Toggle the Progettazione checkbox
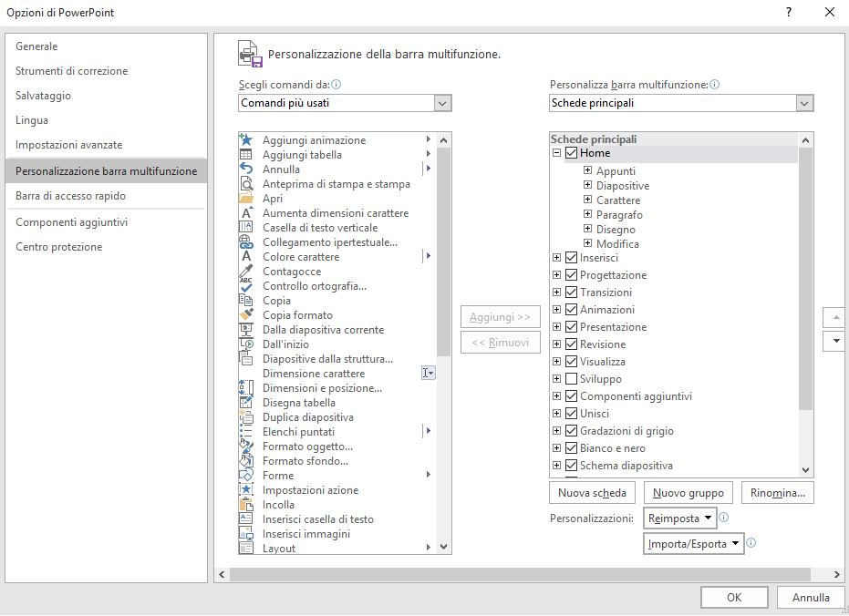 571,275
